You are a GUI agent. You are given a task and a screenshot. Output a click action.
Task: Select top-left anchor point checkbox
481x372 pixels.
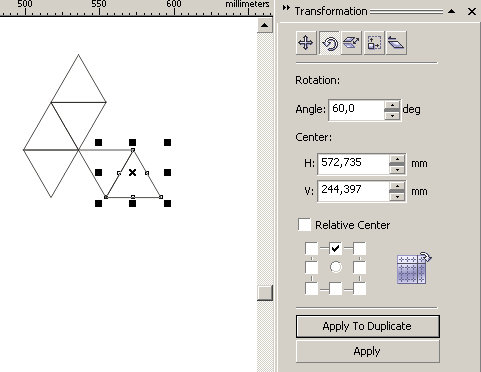click(x=311, y=248)
